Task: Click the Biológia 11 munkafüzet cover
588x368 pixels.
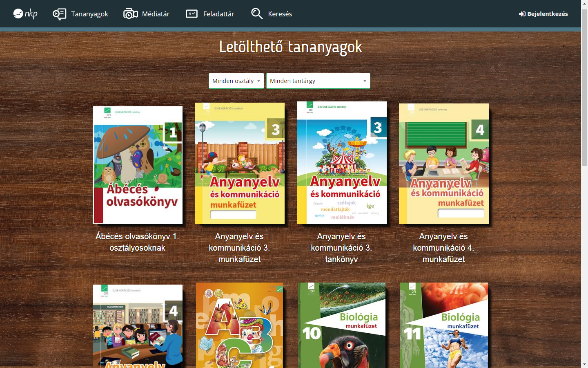Action: click(444, 325)
